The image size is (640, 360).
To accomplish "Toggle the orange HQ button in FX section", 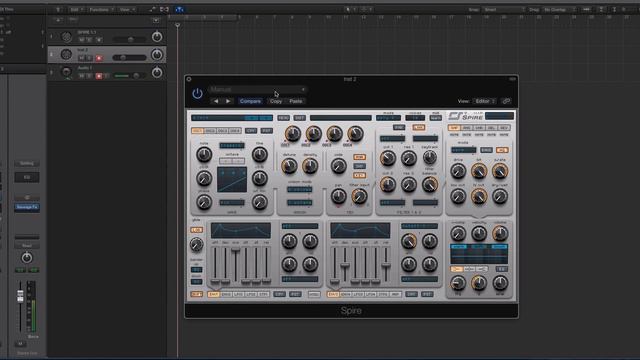I will 502,150.
